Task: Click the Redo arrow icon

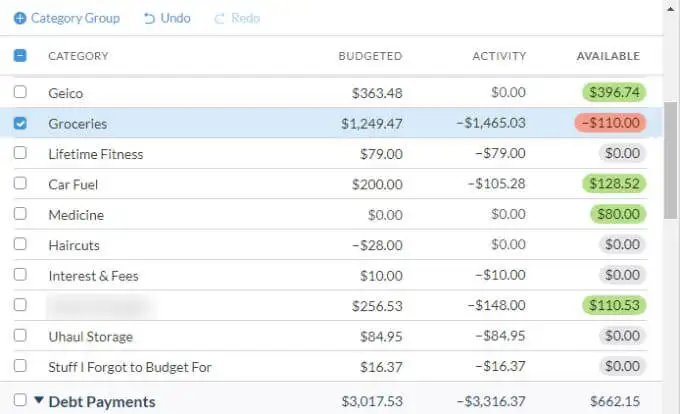Action: (x=218, y=18)
